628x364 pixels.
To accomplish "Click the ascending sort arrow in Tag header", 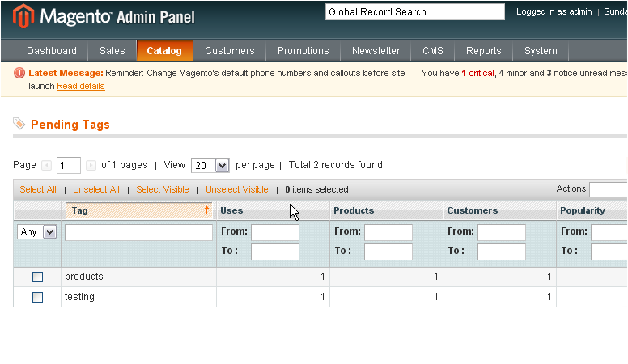I will click(x=206, y=210).
